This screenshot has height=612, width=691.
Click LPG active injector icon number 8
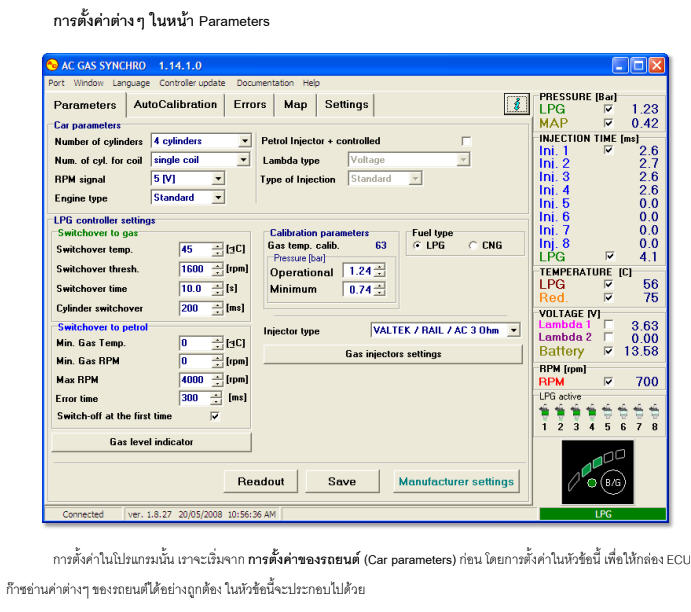(x=654, y=412)
